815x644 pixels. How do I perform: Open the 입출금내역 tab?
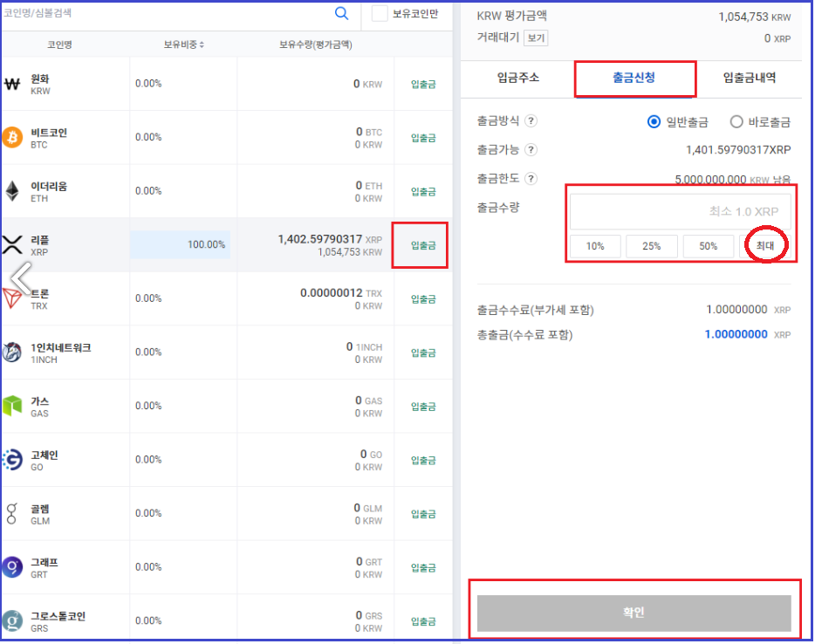coord(750,79)
